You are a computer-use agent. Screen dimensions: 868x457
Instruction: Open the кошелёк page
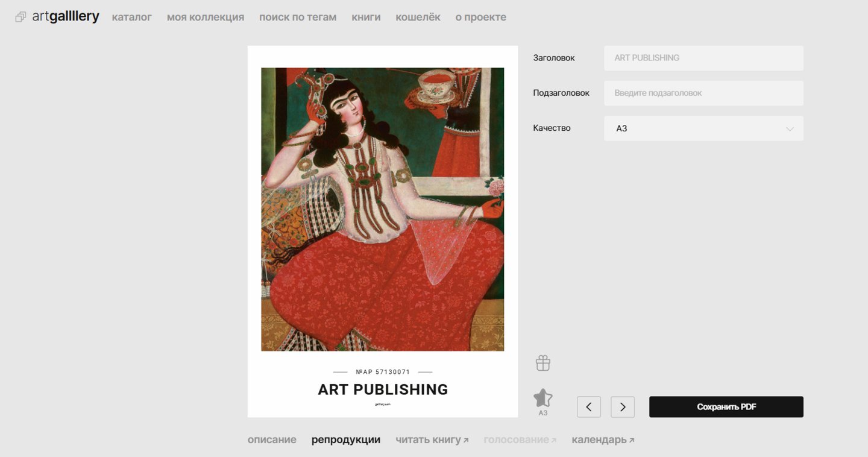coord(418,17)
